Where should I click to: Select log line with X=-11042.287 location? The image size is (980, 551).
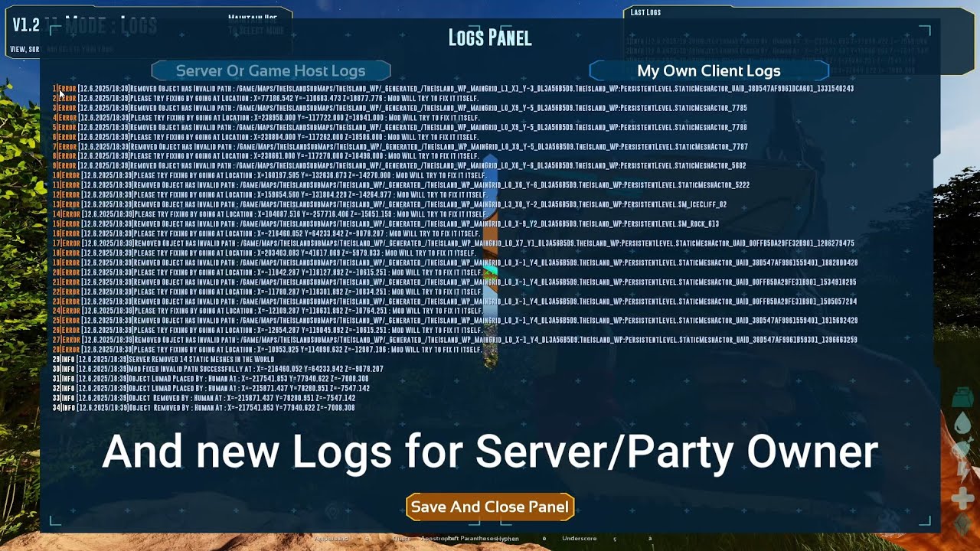[267, 272]
